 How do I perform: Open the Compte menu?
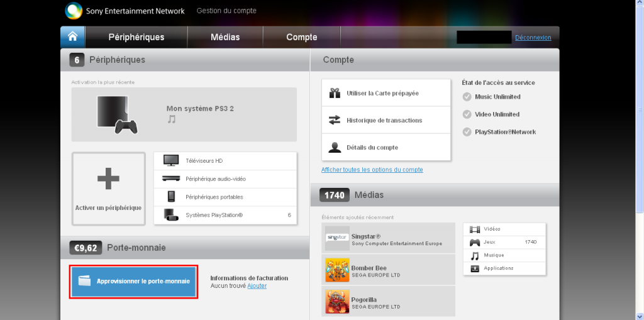(302, 37)
